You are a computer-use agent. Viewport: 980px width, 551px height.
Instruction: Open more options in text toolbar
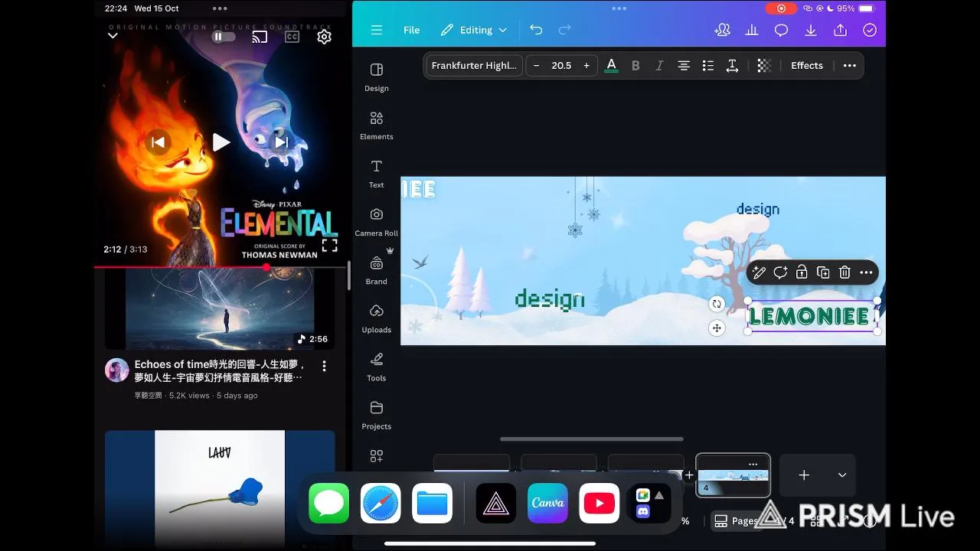click(x=850, y=66)
